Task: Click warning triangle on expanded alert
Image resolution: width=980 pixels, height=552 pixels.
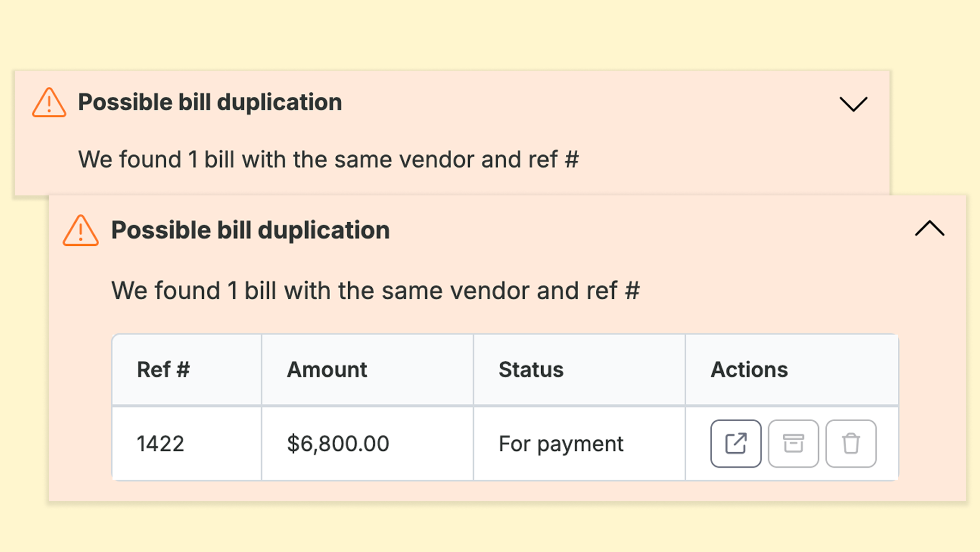Action: (x=80, y=231)
